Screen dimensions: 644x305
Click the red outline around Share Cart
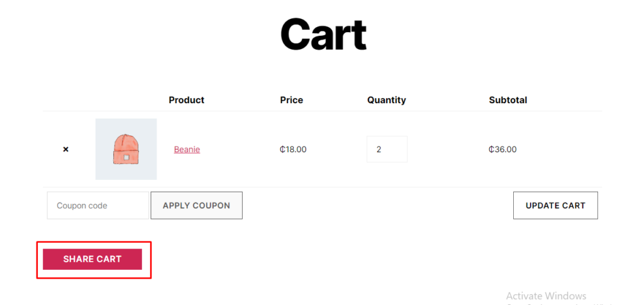94,241
